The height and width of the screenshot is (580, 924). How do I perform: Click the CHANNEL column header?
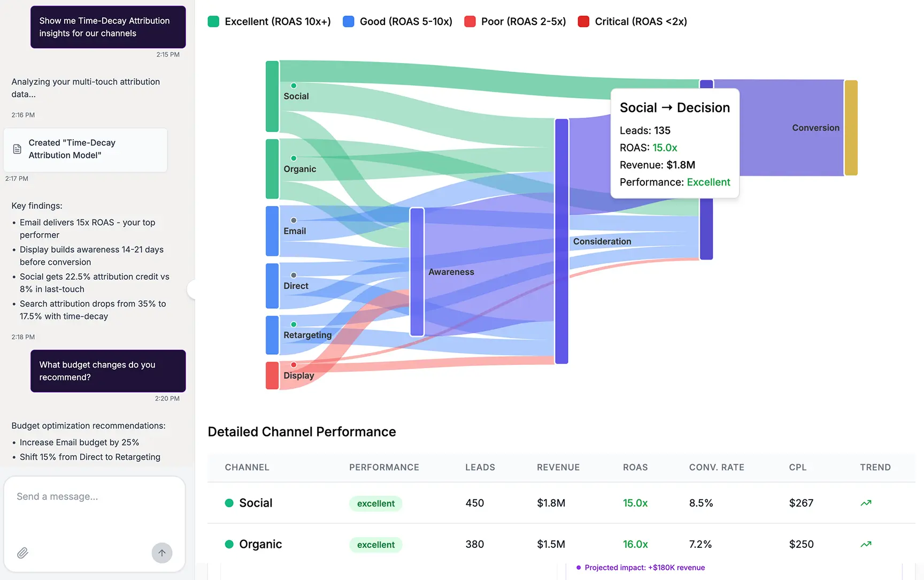(x=247, y=467)
